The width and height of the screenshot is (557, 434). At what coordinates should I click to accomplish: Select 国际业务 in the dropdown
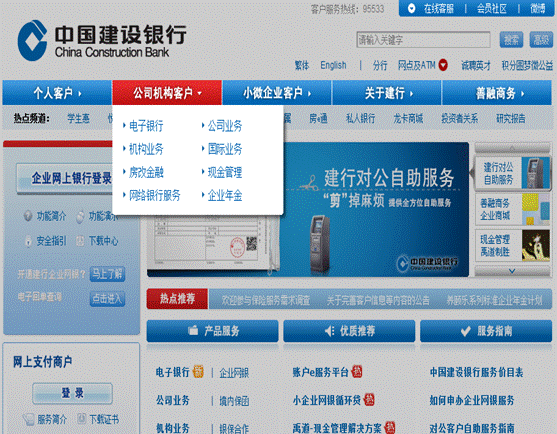[x=225, y=149]
